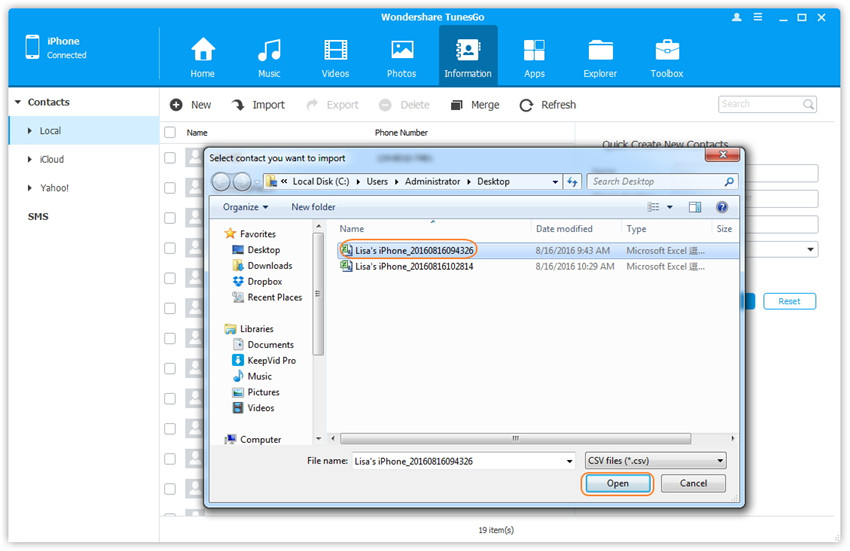
Task: Select Desktop under Favorites
Action: point(264,250)
